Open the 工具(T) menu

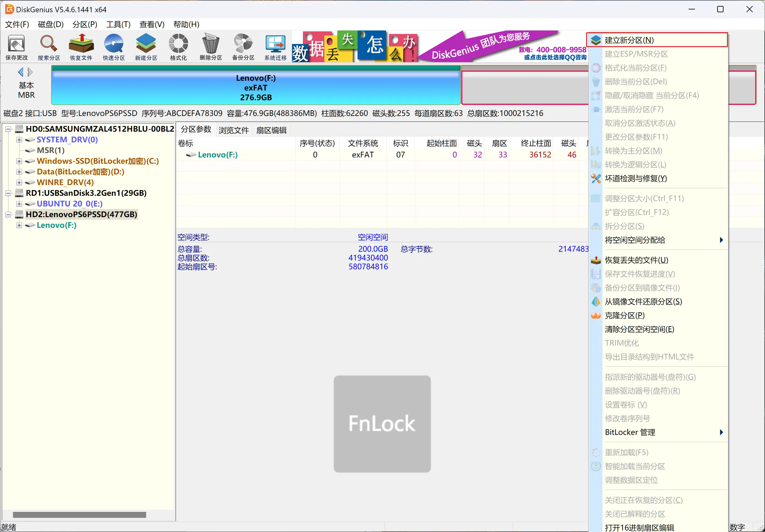click(118, 24)
